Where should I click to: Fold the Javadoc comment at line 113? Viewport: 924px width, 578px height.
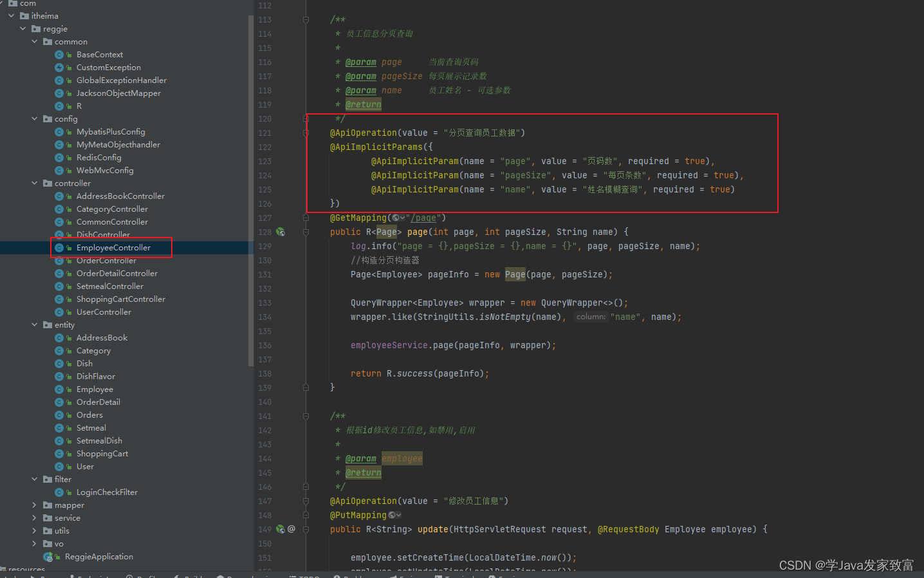[306, 20]
